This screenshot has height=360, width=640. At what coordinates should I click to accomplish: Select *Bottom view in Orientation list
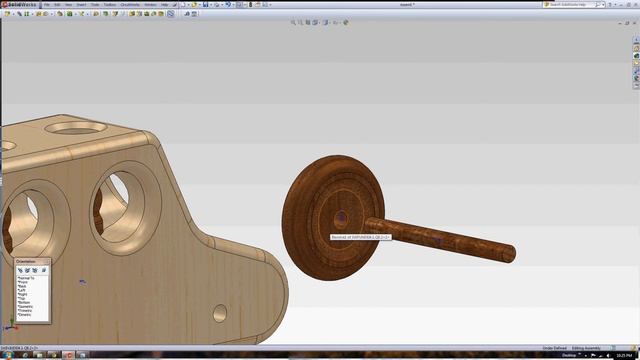pos(24,302)
